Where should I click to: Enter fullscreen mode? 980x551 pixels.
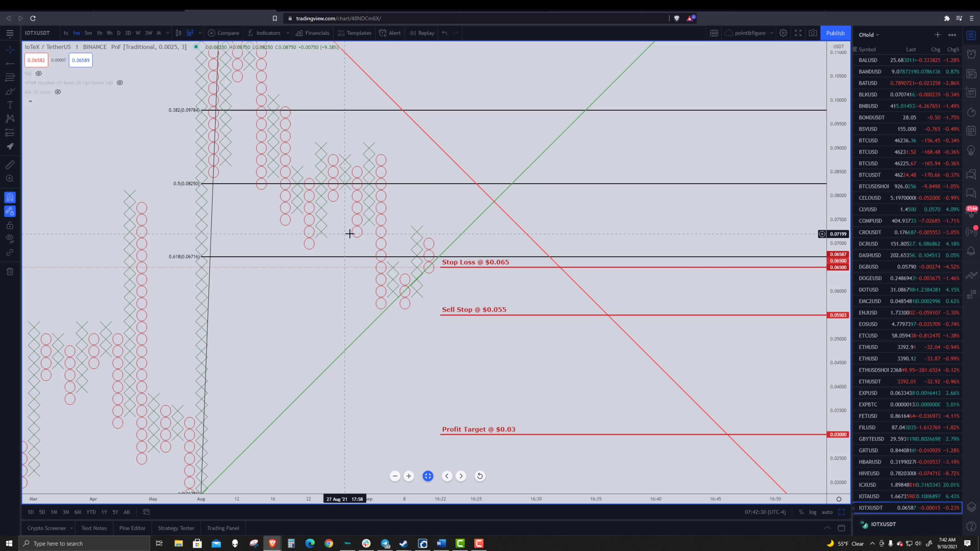pos(798,33)
